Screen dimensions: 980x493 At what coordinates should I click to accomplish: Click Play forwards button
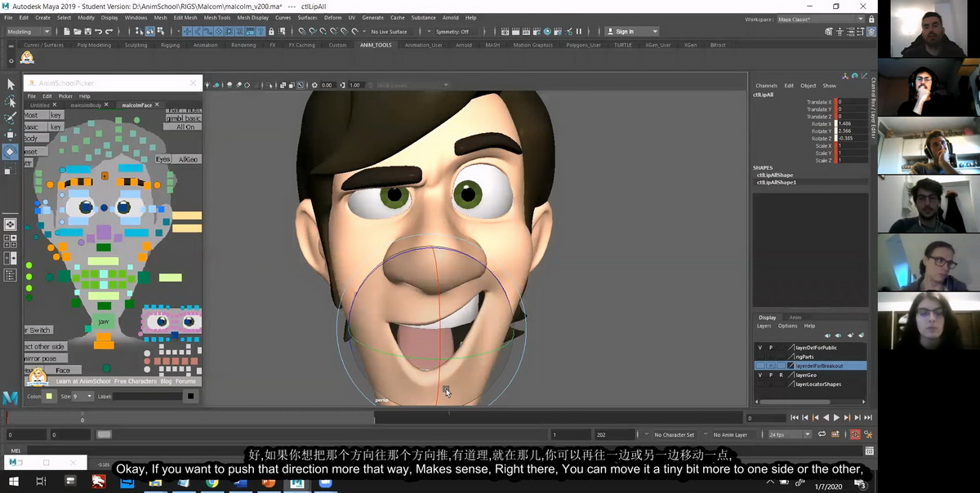pyautogui.click(x=836, y=418)
